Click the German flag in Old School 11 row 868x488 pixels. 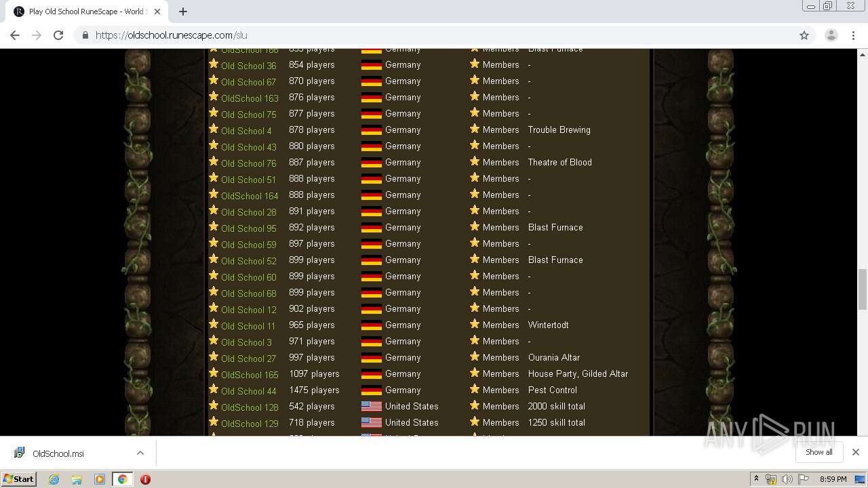pos(371,325)
